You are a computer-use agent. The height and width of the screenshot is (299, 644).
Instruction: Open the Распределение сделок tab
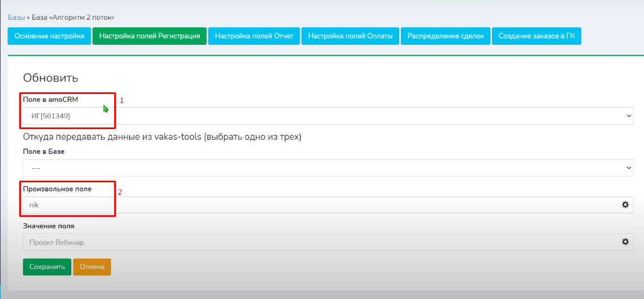click(446, 36)
